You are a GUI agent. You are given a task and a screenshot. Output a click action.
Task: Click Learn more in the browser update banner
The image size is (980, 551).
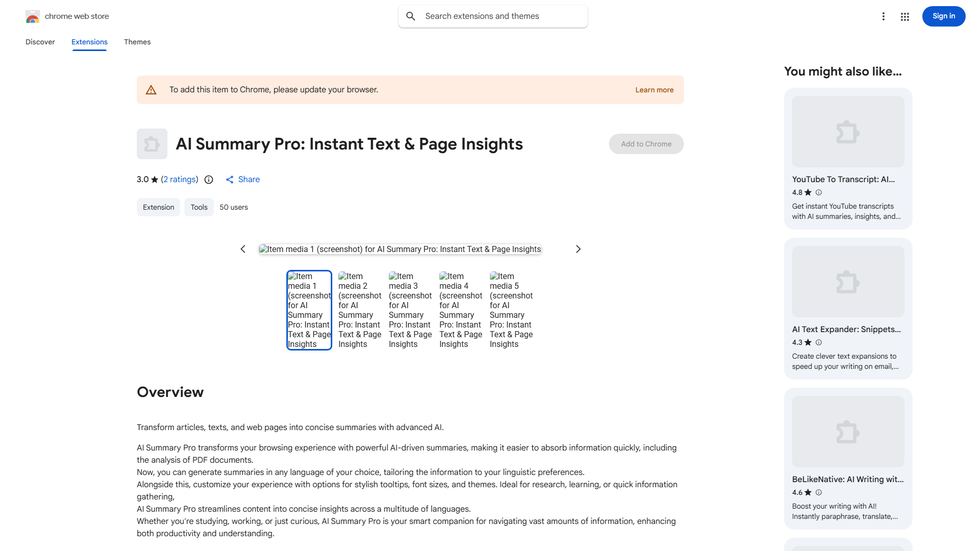654,89
